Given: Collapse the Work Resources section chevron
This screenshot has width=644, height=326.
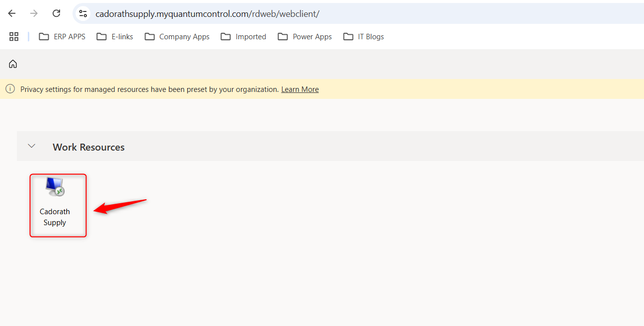Looking at the screenshot, I should tap(32, 146).
